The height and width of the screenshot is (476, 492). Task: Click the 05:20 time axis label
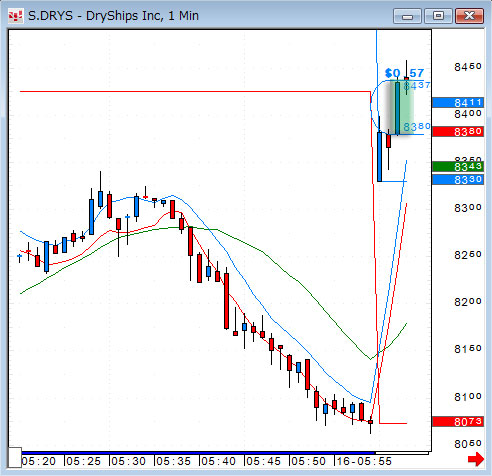[39, 461]
